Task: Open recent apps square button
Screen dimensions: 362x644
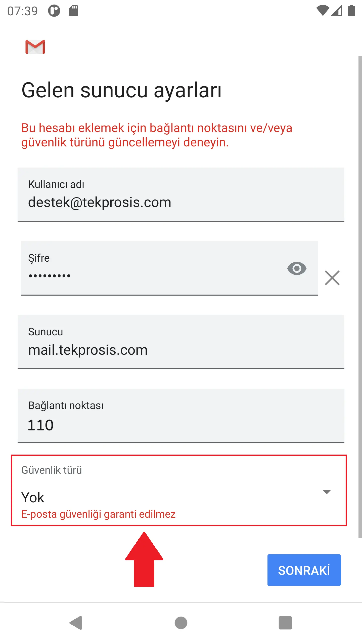Action: (285, 623)
